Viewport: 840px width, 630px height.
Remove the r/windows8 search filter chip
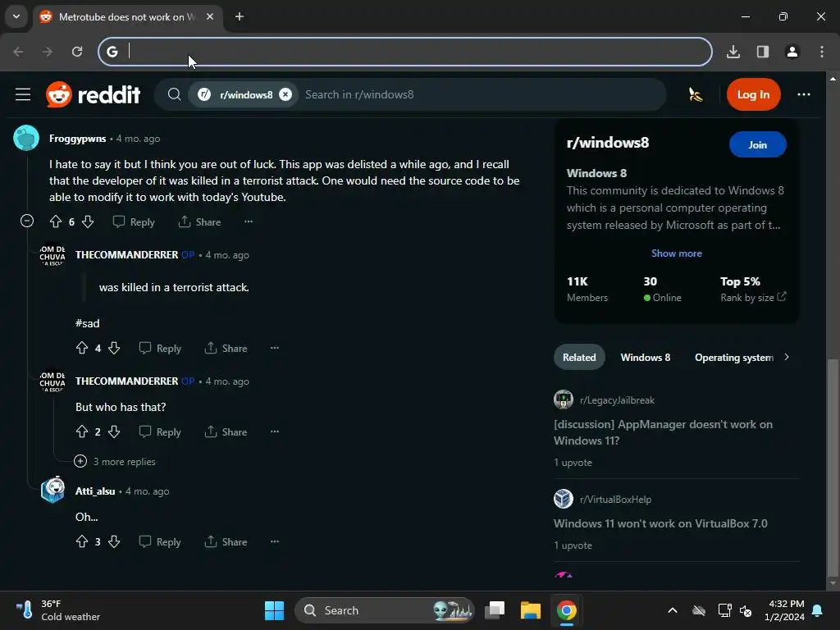tap(285, 95)
